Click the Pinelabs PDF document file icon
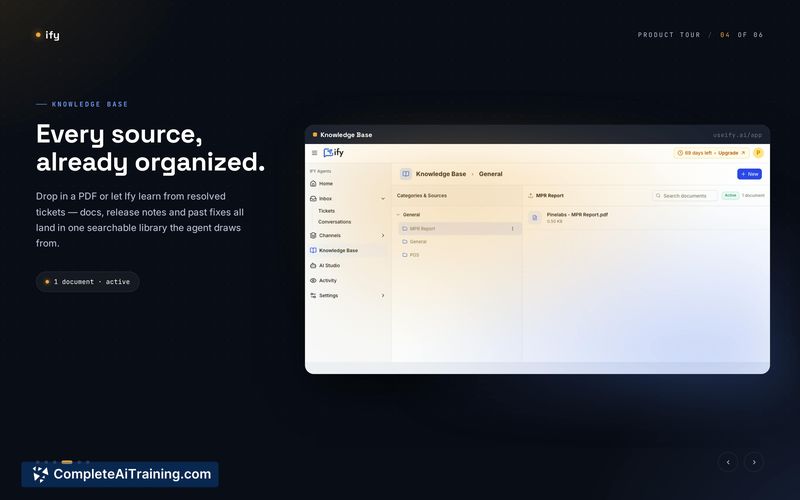The height and width of the screenshot is (500, 800). (535, 217)
